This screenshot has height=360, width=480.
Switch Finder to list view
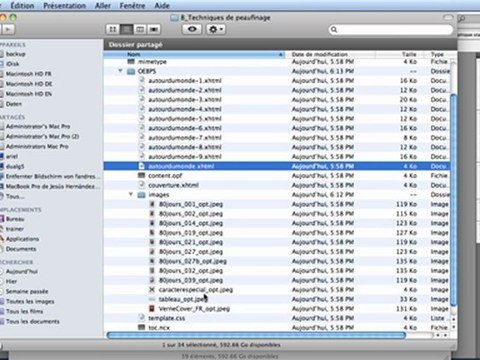pos(126,29)
